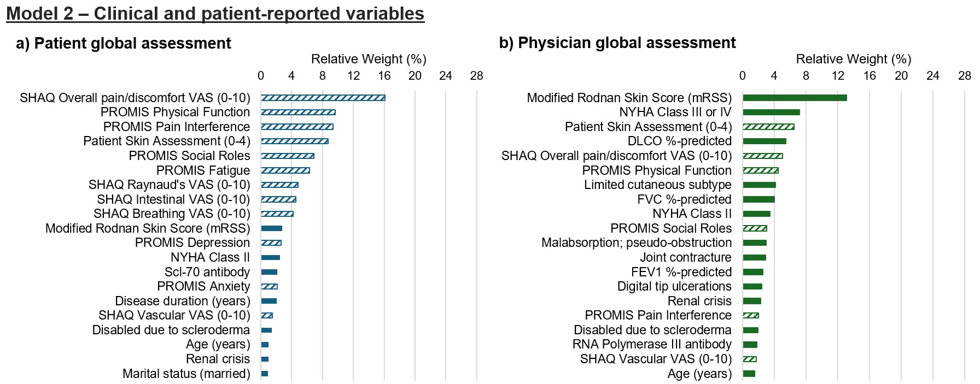This screenshot has height=384, width=980.
Task: Click the Modified Rodnan Skin Score bar in physician chart
Action: (x=794, y=98)
